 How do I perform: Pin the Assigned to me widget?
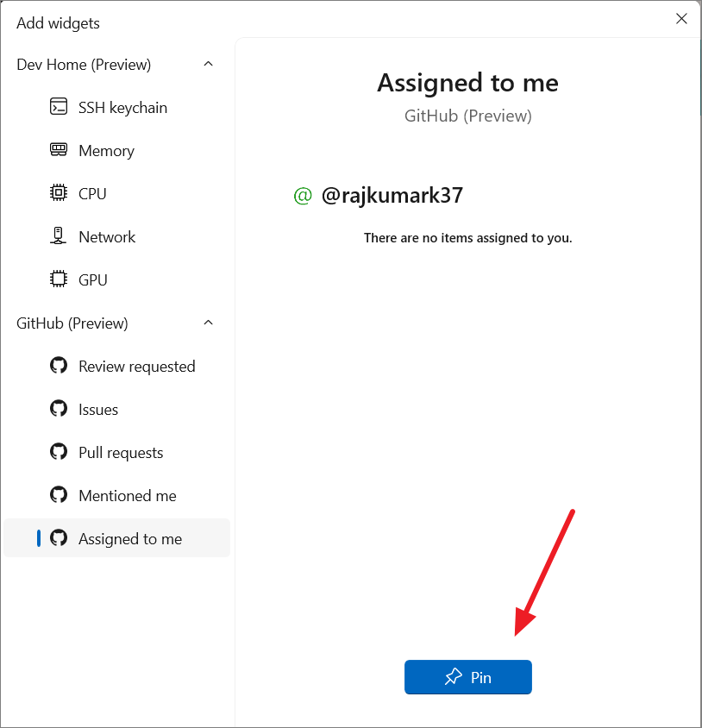pyautogui.click(x=468, y=677)
